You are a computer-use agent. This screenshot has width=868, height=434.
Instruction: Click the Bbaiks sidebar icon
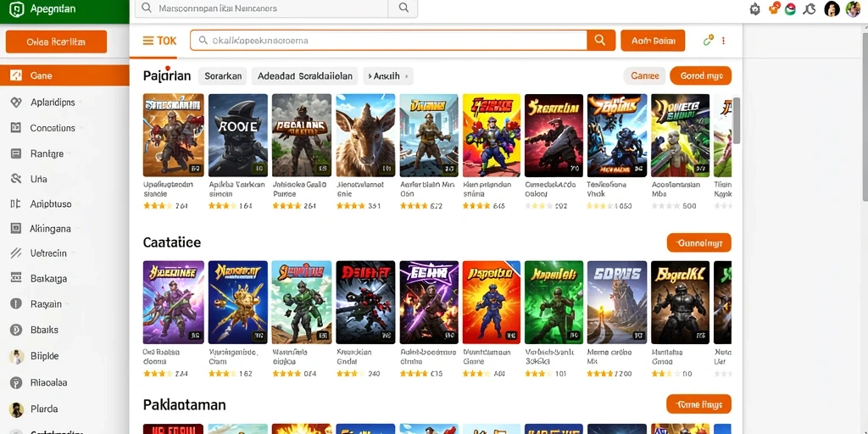16,330
